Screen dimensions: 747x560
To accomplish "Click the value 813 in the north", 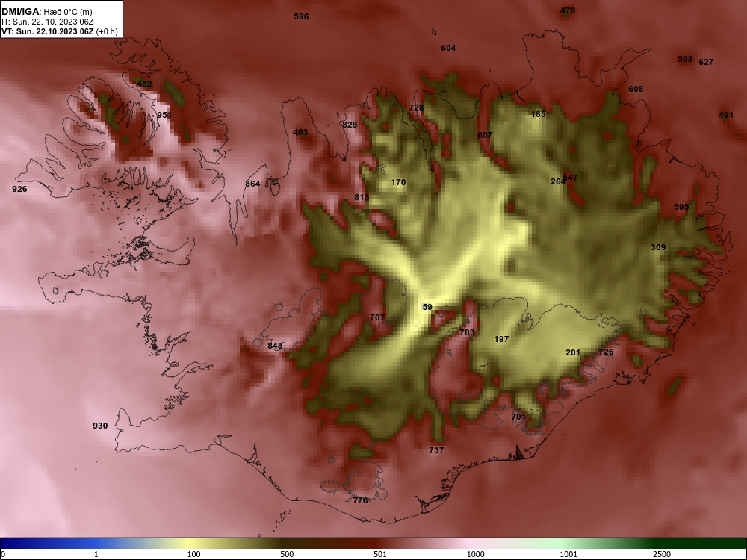I will 362,197.
